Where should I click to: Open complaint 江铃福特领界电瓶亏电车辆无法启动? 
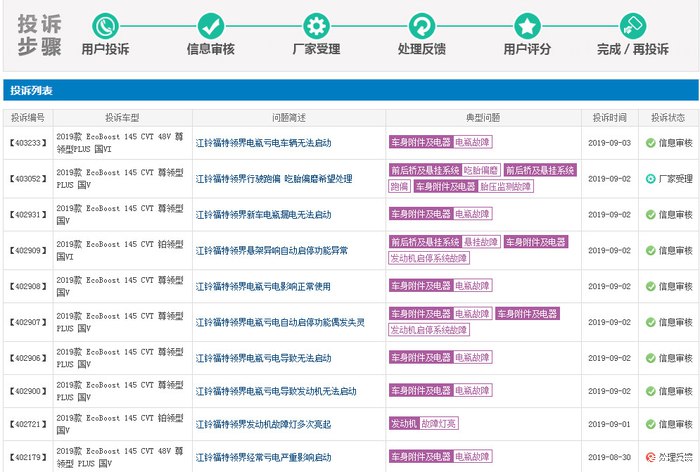click(263, 143)
